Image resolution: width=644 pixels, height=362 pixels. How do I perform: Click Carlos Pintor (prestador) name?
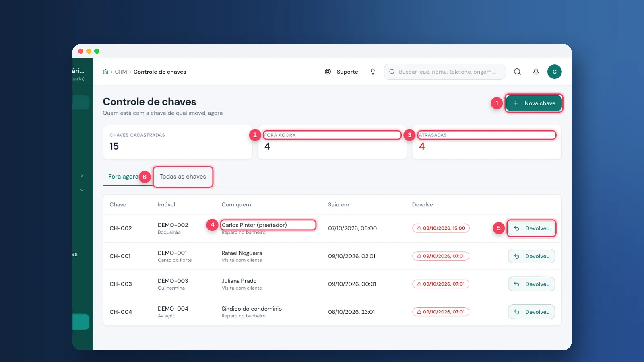click(x=254, y=225)
